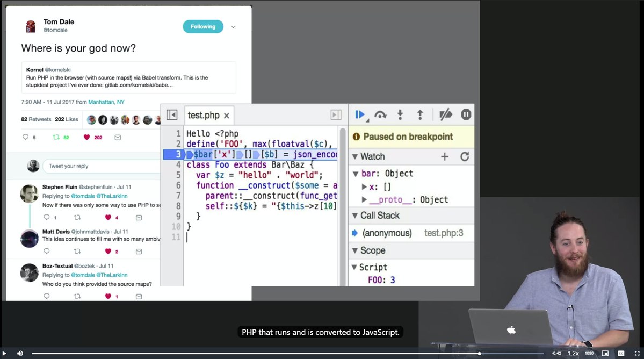644x359 pixels.
Task: Retweet Boz-Textual's reply
Action: click(x=77, y=296)
